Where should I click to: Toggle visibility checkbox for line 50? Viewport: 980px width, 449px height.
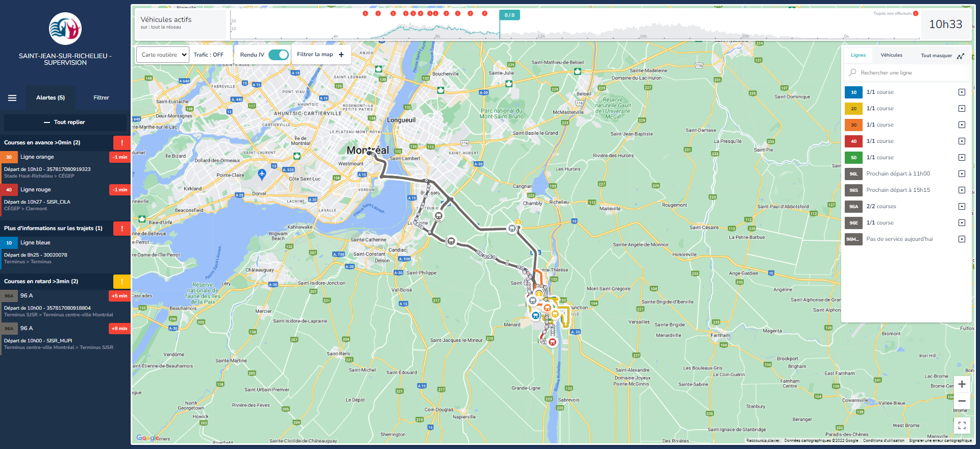coord(962,158)
